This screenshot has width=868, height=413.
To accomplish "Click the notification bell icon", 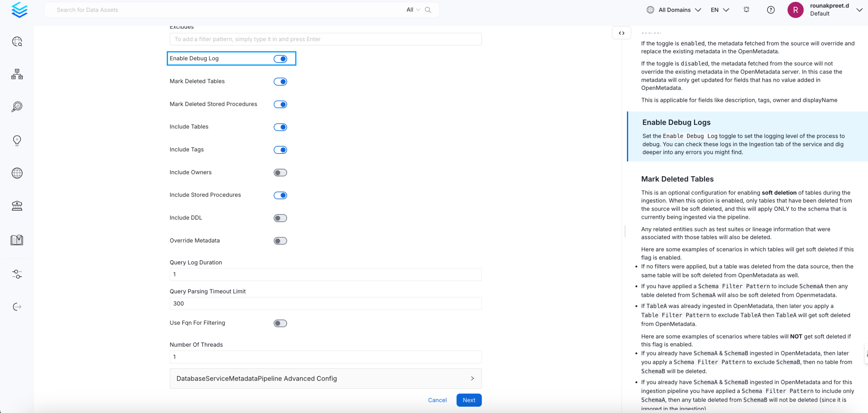I will pos(746,10).
